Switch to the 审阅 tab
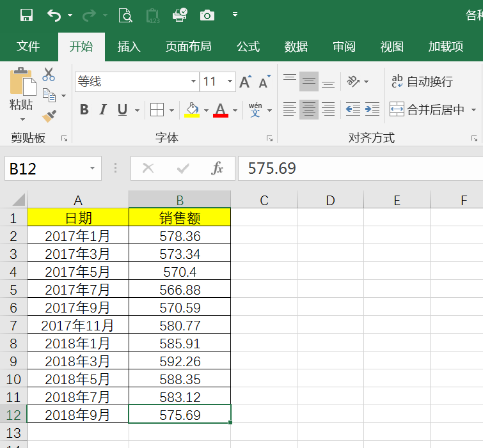Viewport: 483px width, 448px height. [x=344, y=47]
